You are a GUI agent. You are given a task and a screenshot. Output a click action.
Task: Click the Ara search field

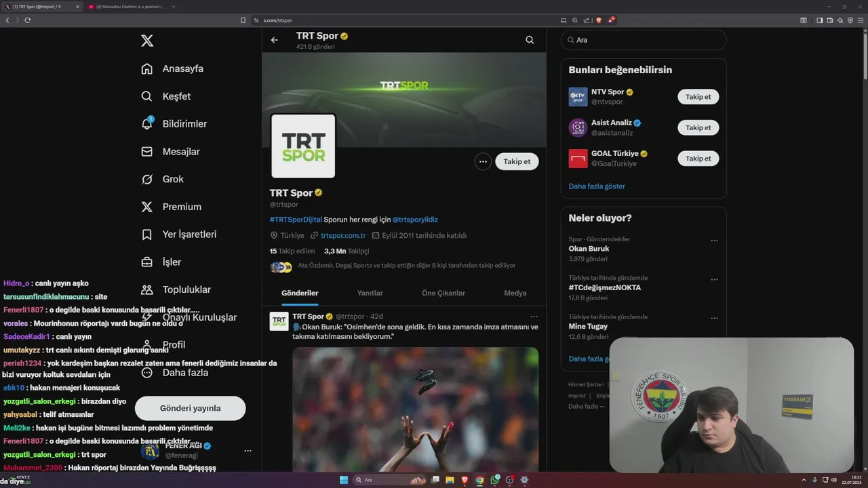(x=644, y=40)
